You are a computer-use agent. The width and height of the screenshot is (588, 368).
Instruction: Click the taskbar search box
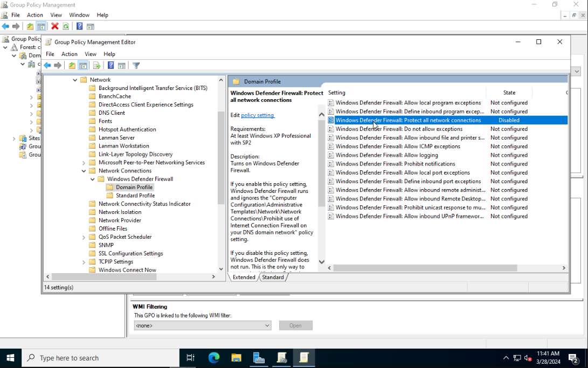(x=100, y=358)
